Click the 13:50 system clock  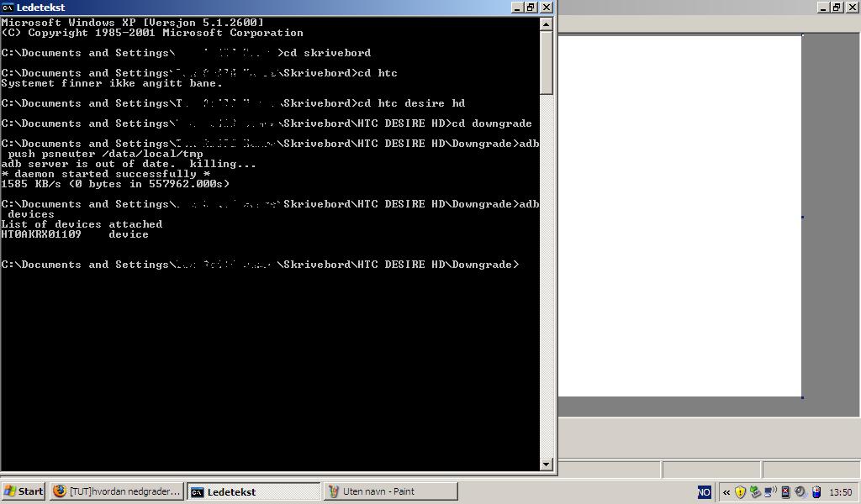pos(841,492)
